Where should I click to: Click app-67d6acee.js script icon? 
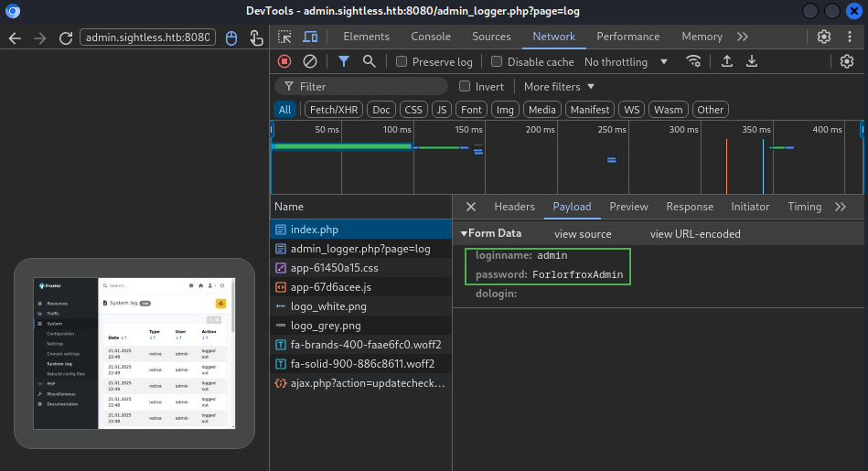(x=281, y=287)
